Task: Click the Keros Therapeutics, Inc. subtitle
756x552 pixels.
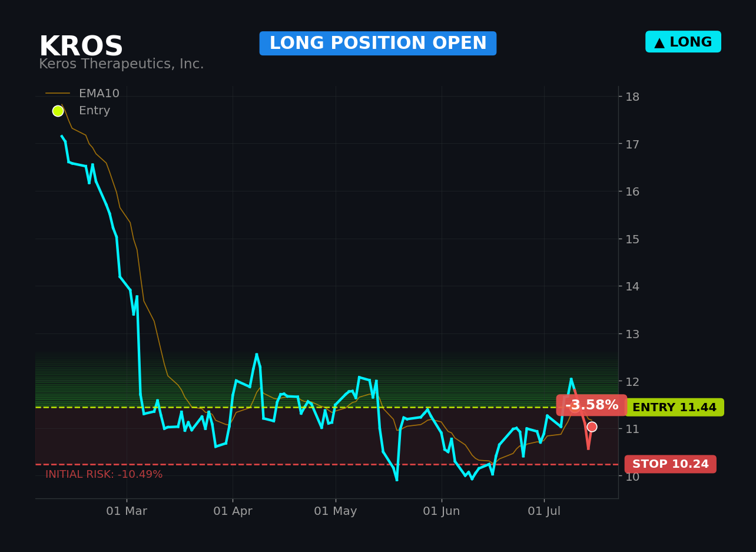Action: (121, 64)
